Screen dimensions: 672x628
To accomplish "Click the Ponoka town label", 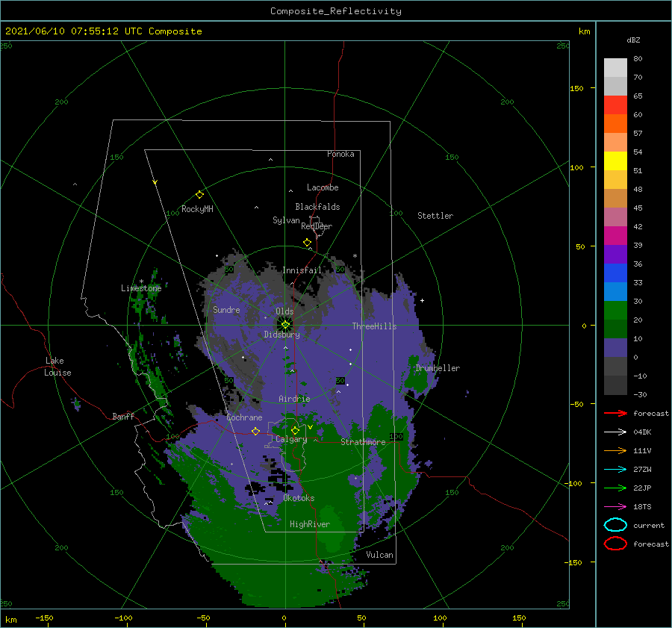I will pos(340,154).
